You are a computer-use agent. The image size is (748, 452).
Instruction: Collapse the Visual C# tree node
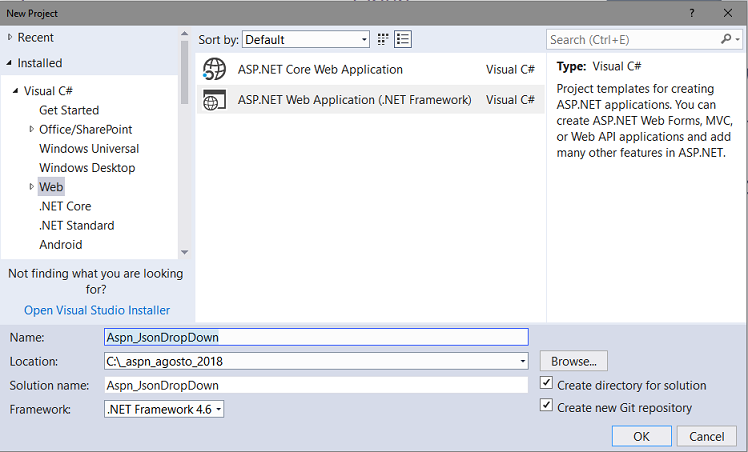[16, 91]
